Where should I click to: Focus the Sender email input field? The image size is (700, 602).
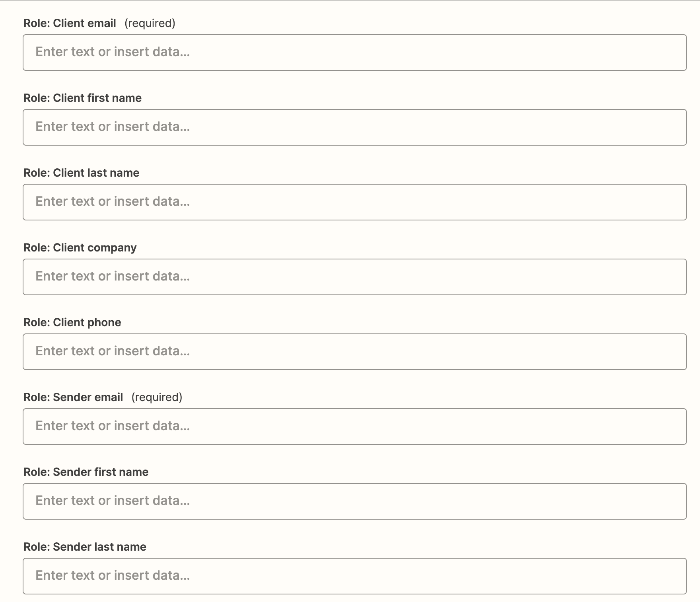355,427
